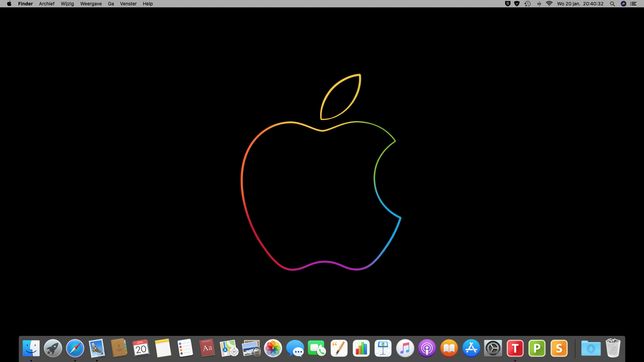Click the date and time clock

click(580, 4)
